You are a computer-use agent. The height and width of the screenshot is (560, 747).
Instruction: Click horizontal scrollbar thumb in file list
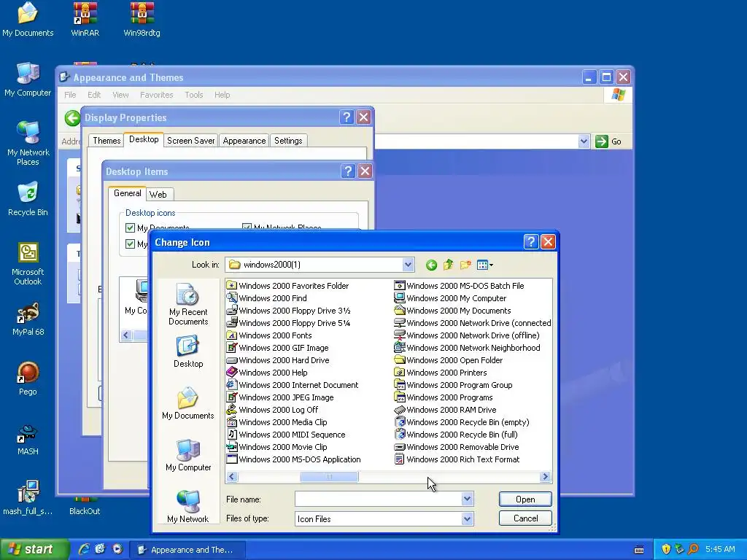(x=329, y=476)
